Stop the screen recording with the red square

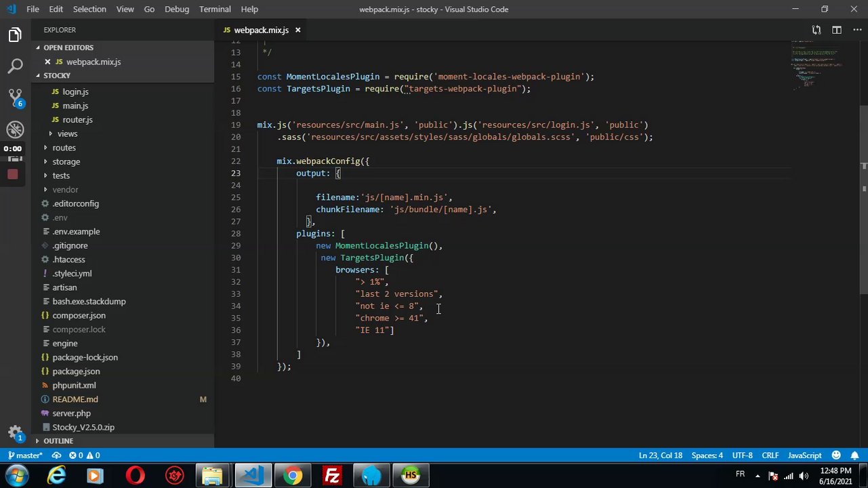pos(12,174)
